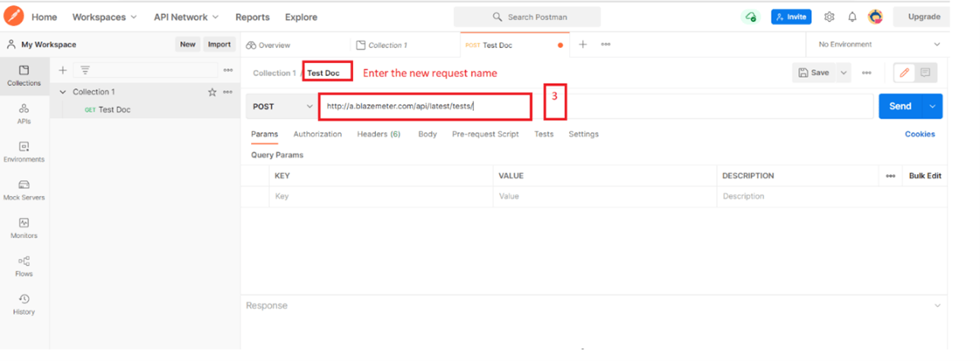The height and width of the screenshot is (361, 980).
Task: Click the query param Key field
Action: point(382,196)
